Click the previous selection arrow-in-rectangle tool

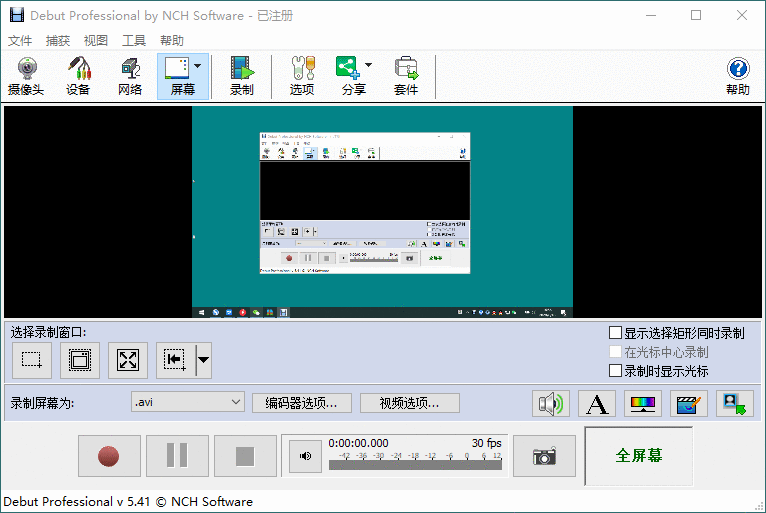click(x=175, y=361)
